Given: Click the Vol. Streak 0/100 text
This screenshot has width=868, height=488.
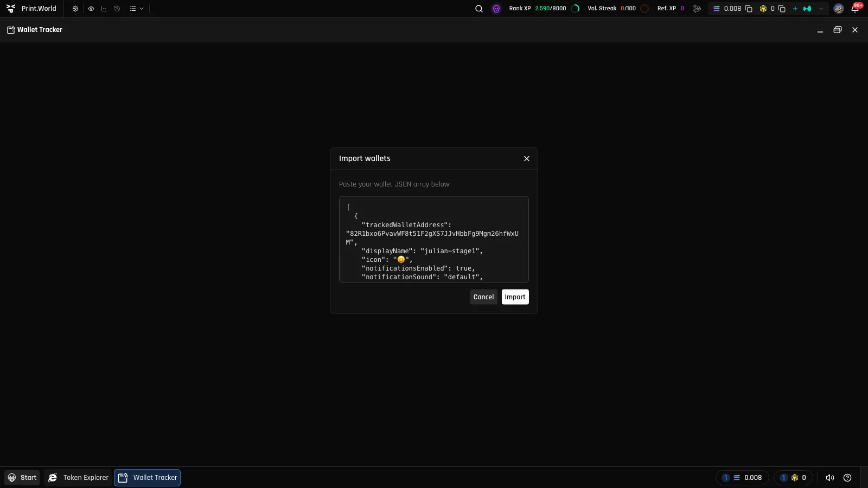Looking at the screenshot, I should pos(611,9).
